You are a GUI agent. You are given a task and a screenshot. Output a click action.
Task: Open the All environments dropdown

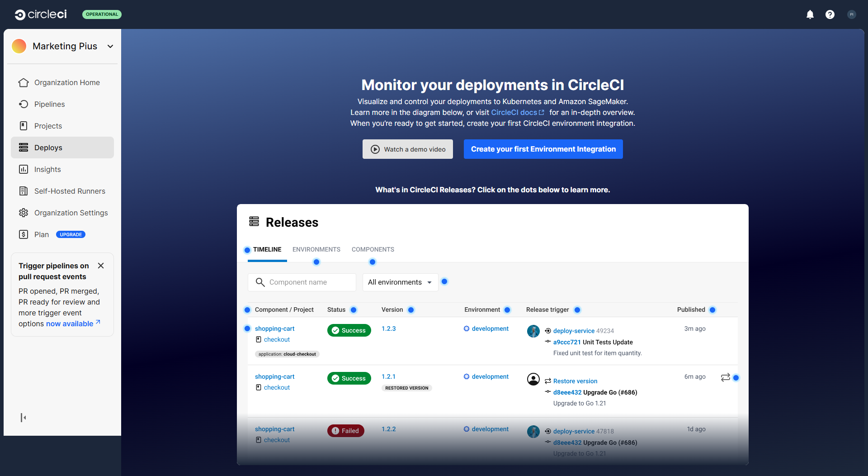coord(400,282)
